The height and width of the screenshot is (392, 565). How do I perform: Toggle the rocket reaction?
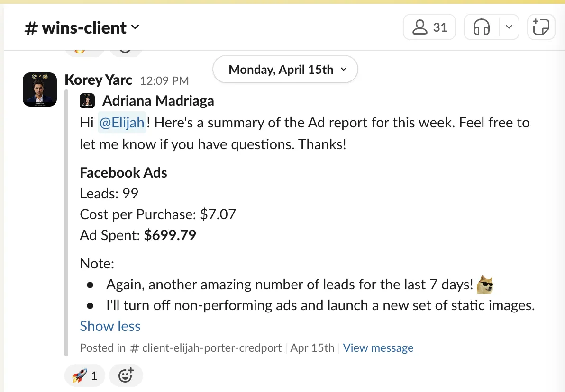(x=85, y=376)
